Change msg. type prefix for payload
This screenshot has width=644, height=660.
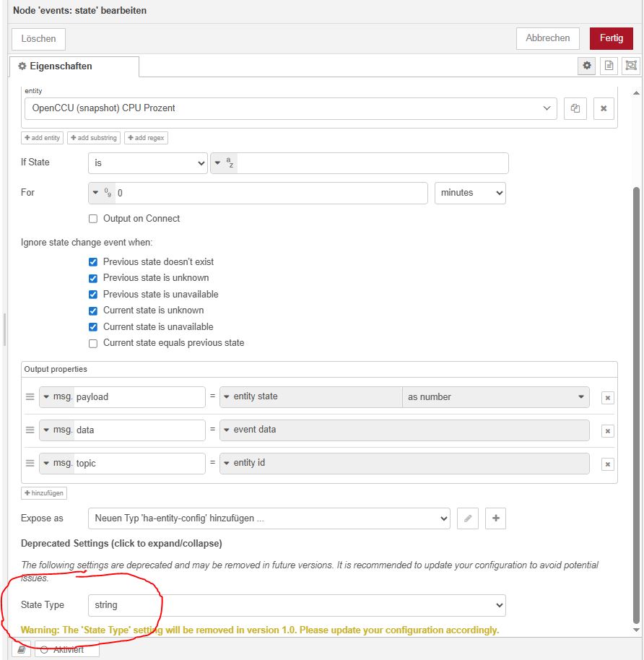tap(57, 397)
